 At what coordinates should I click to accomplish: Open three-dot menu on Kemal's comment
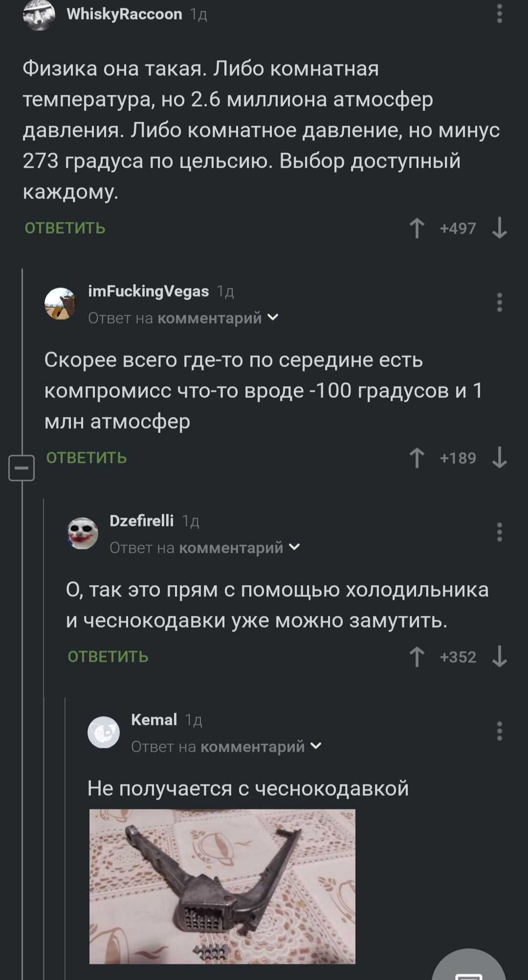[499, 731]
